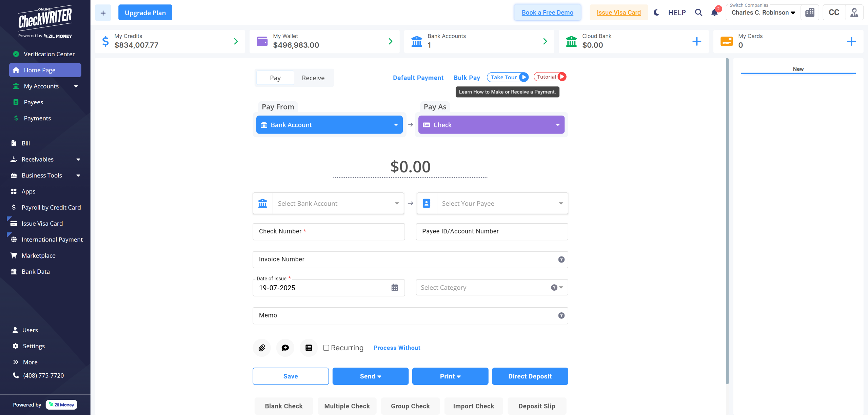Click the attachment paperclip icon
This screenshot has width=868, height=415.
261,348
